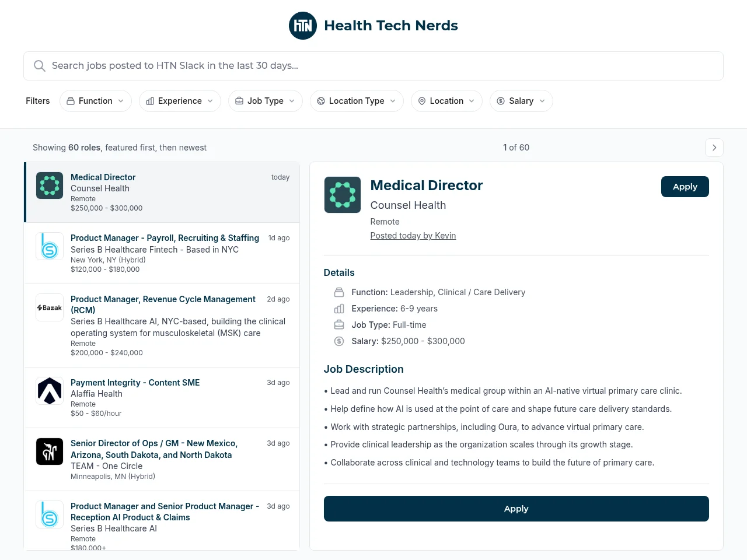Image resolution: width=747 pixels, height=560 pixels.
Task: Click logo beside Reception AI Product & Claims job
Action: [50, 514]
